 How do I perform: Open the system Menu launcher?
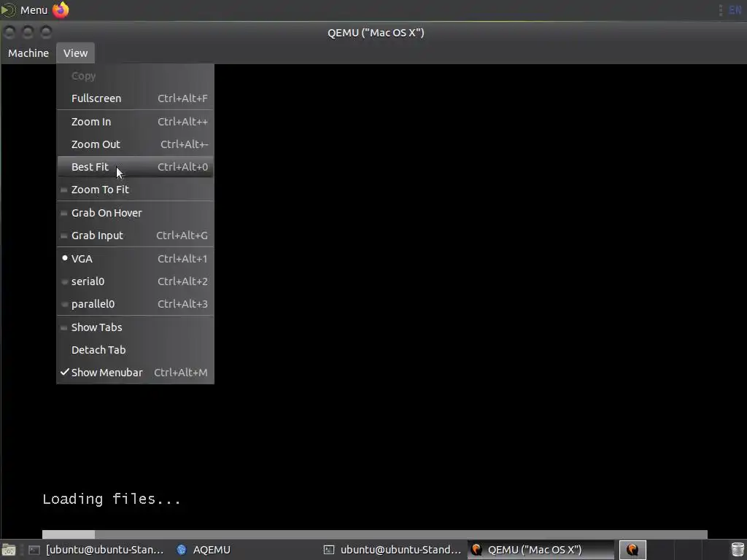tap(25, 9)
